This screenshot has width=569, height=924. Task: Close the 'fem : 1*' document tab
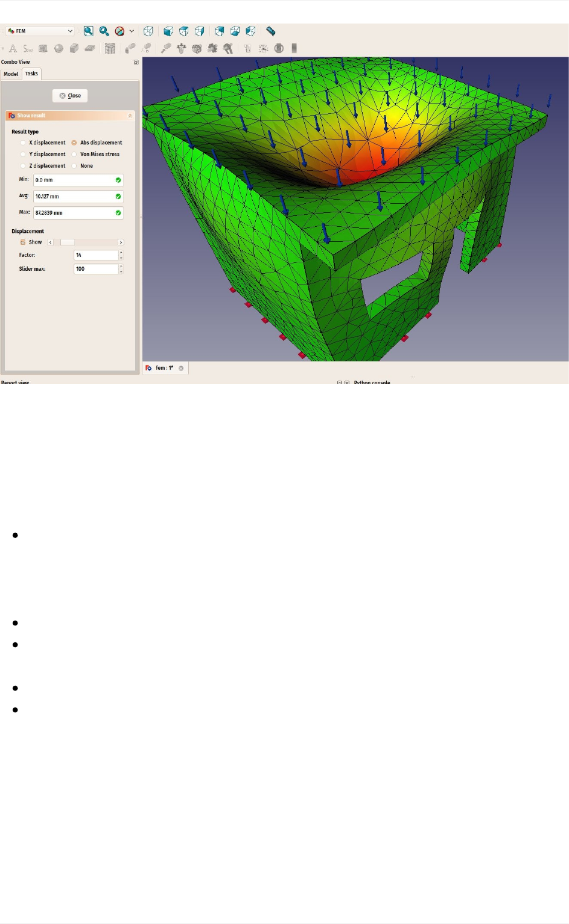point(181,368)
